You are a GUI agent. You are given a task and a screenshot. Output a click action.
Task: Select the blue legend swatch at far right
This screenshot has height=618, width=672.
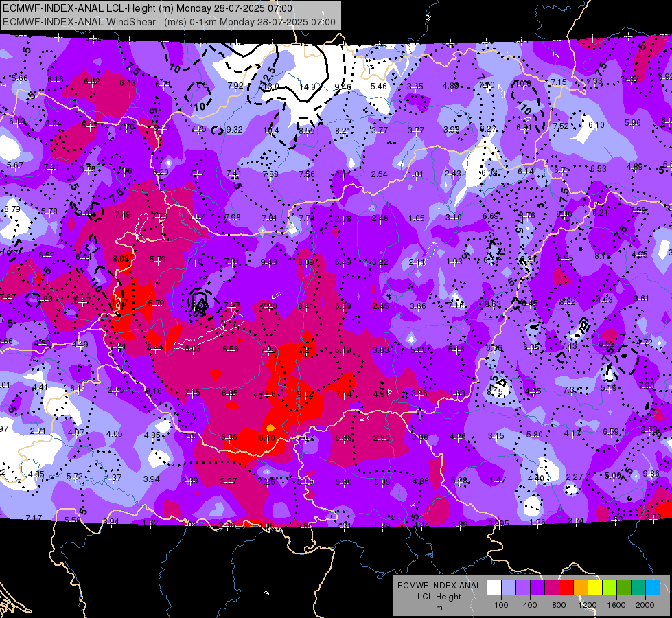(x=653, y=588)
